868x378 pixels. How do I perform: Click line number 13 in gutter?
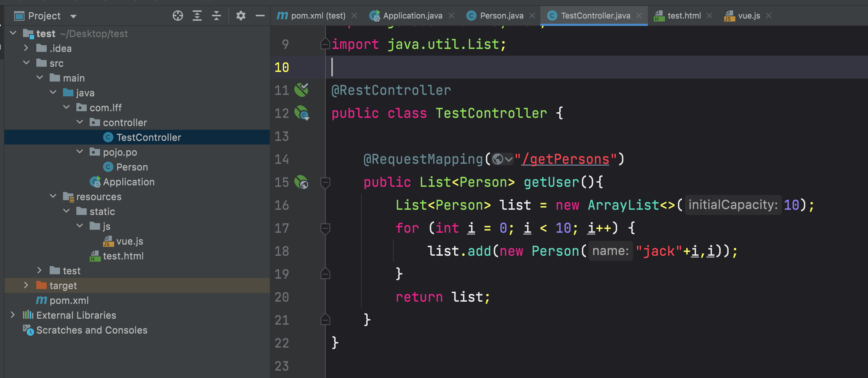(282, 136)
